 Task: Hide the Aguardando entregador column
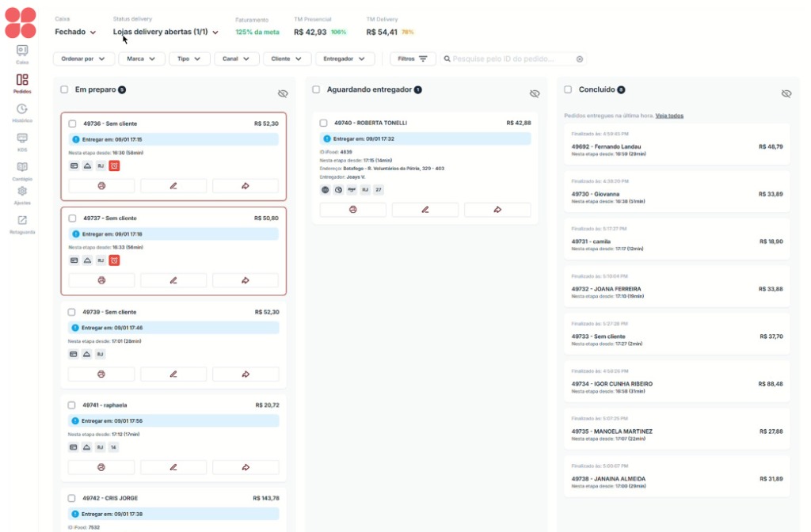click(534, 93)
